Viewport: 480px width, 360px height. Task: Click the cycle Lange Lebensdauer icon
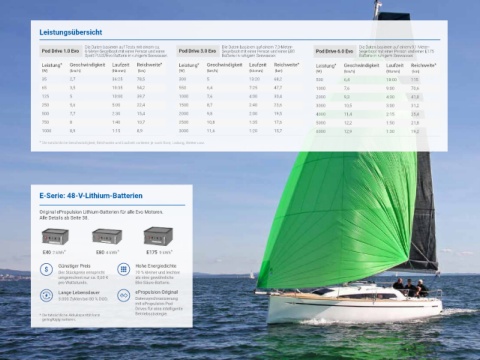click(46, 295)
